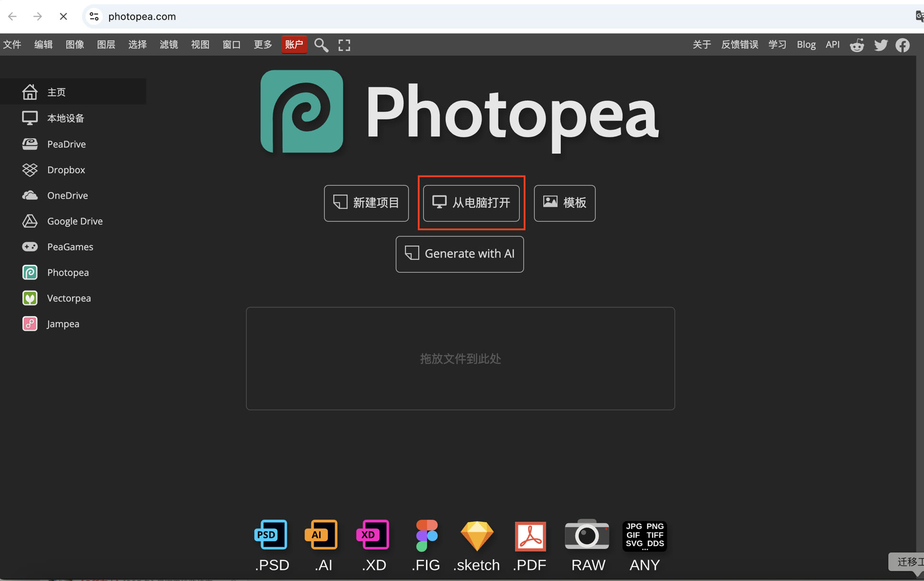Select OneDrive cloud storage
Viewport: 924px width, 581px height.
67,195
